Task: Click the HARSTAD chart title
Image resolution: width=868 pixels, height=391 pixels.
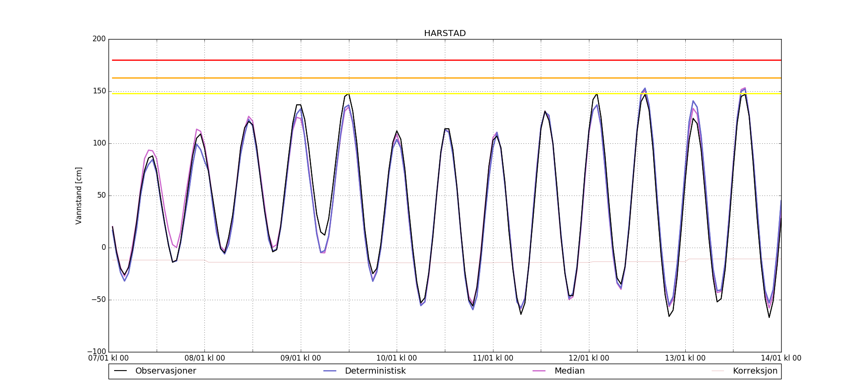Action: pyautogui.click(x=445, y=33)
